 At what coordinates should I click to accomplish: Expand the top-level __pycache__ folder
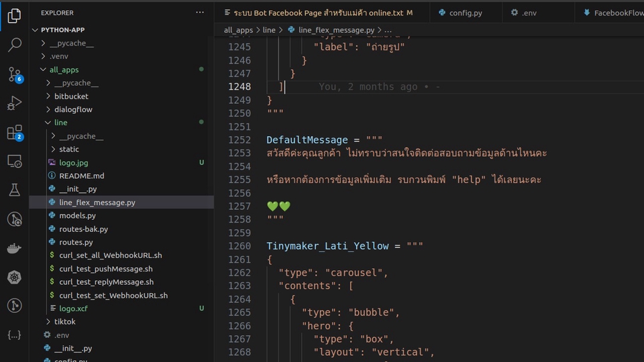(43, 43)
